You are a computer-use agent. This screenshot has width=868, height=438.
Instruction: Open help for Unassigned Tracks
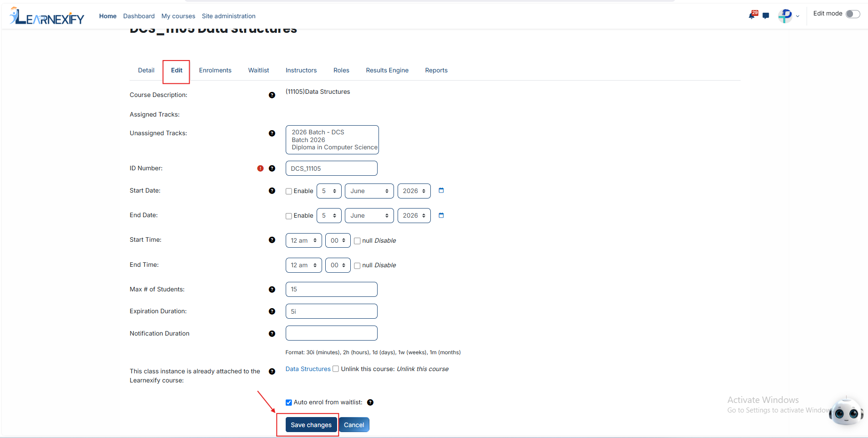pyautogui.click(x=272, y=133)
